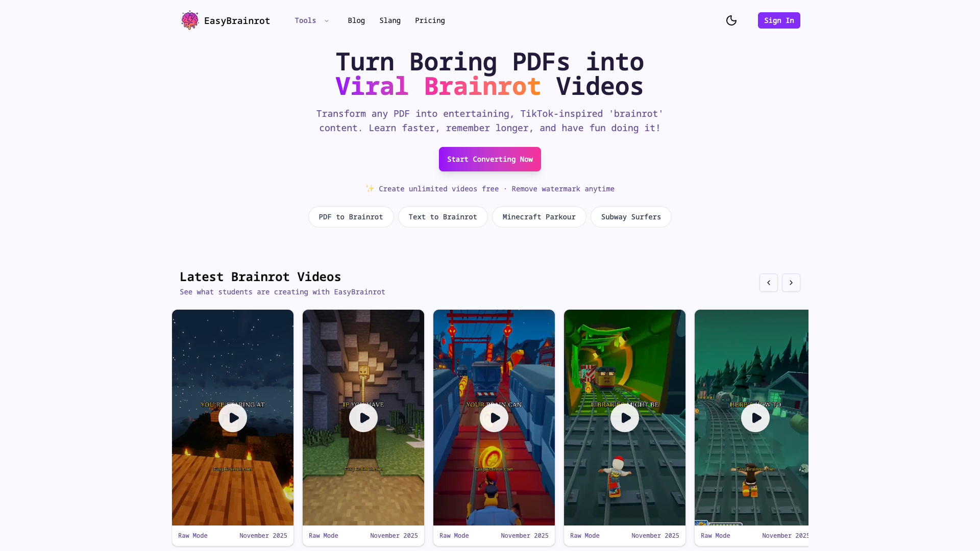Click Start Converting Now button

click(x=490, y=159)
